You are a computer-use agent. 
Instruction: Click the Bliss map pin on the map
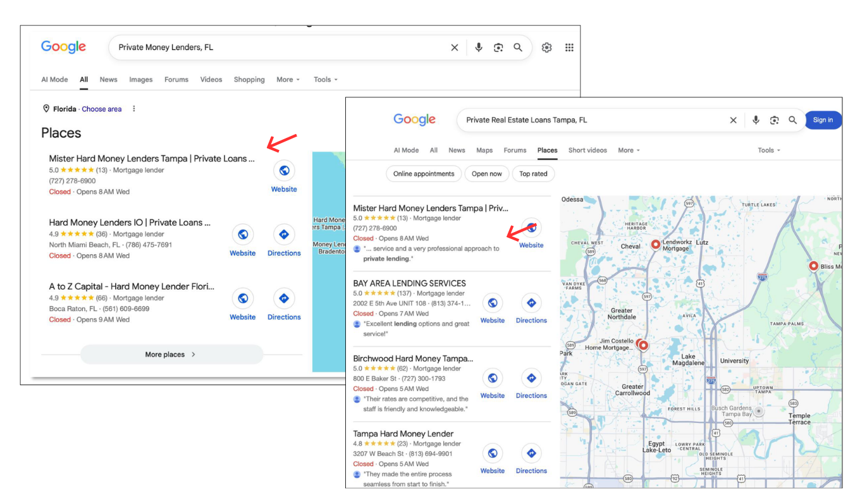[814, 266]
